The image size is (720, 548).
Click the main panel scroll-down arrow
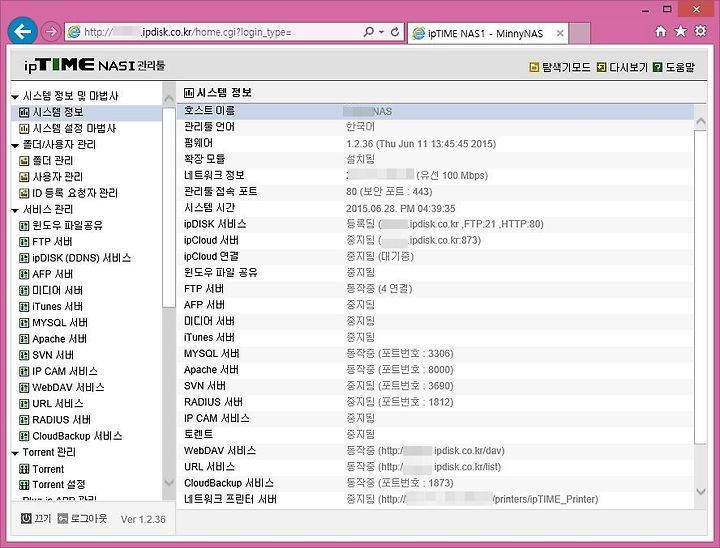[701, 492]
